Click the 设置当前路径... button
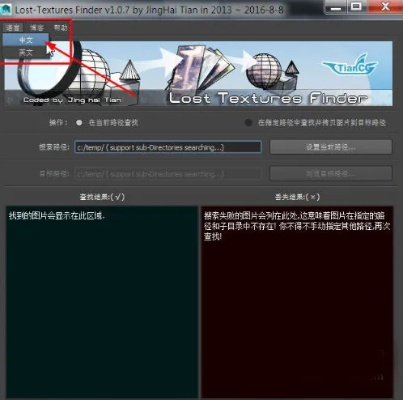The image size is (403, 400). tap(331, 147)
